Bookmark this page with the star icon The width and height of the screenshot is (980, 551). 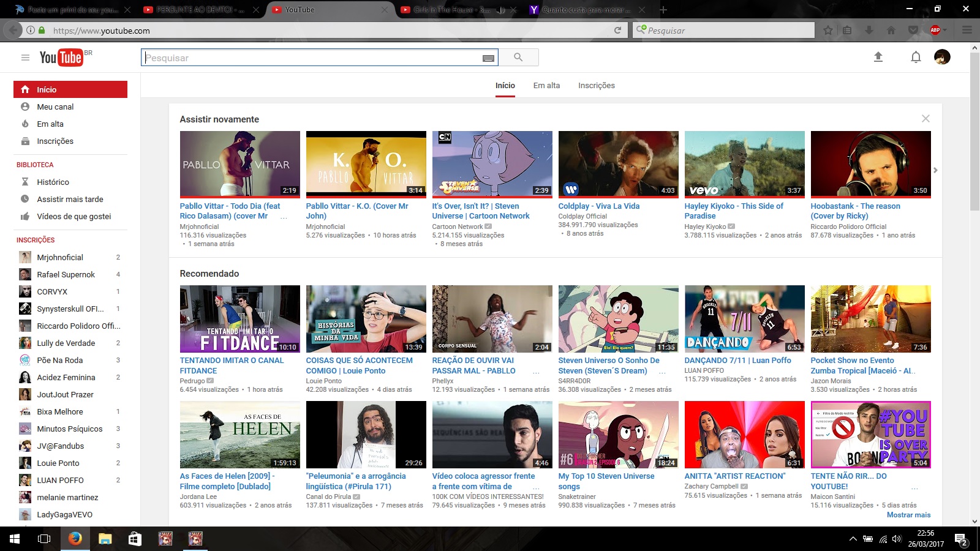[x=828, y=30]
